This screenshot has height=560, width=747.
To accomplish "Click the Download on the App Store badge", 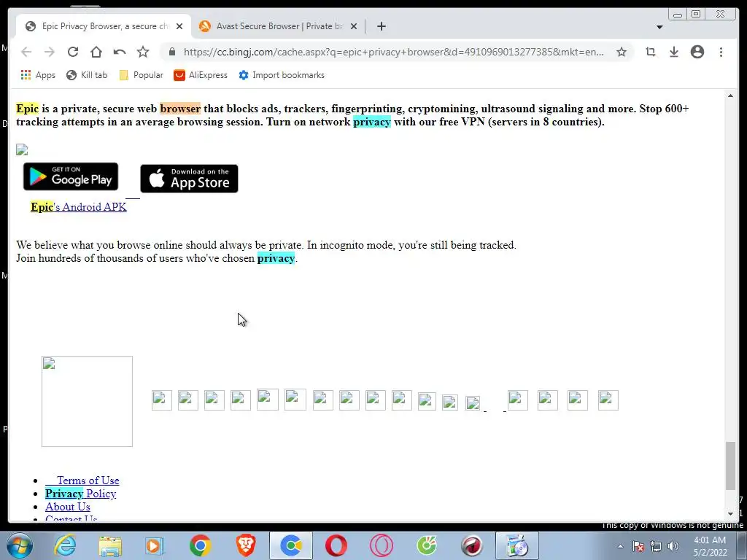I will coord(189,179).
